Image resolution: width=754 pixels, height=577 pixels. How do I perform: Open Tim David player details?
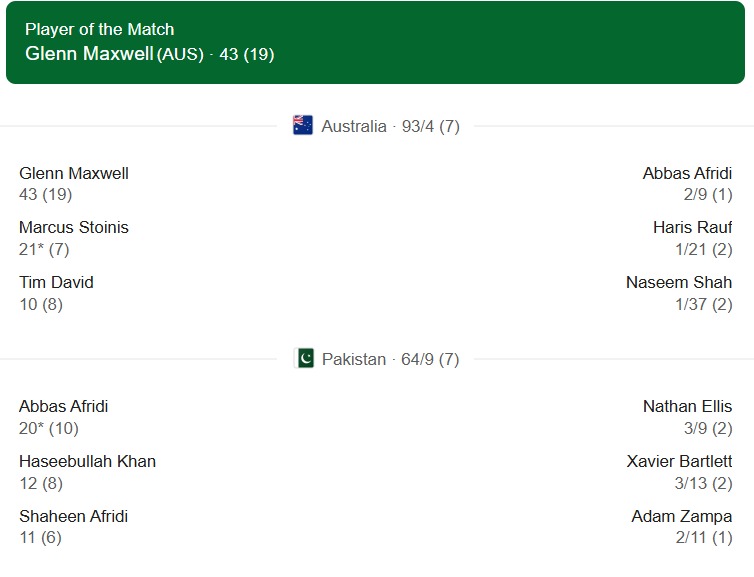(56, 282)
